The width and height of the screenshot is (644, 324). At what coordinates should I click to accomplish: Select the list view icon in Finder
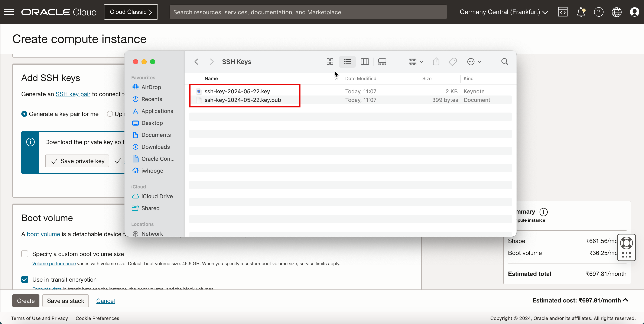coord(347,62)
